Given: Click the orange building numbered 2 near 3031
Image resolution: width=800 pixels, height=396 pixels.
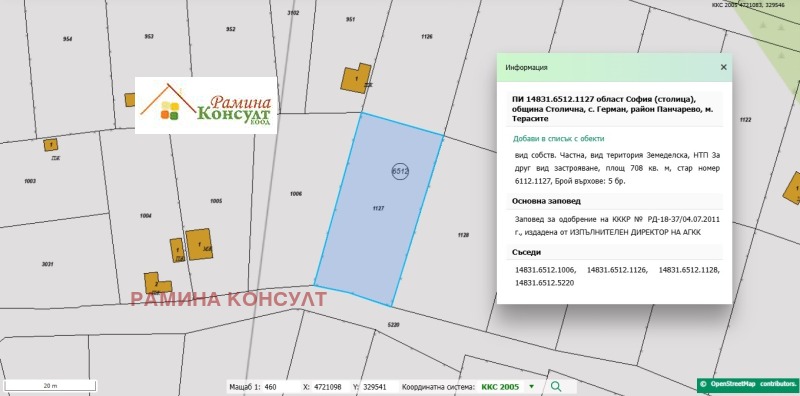Looking at the screenshot, I should (x=157, y=283).
